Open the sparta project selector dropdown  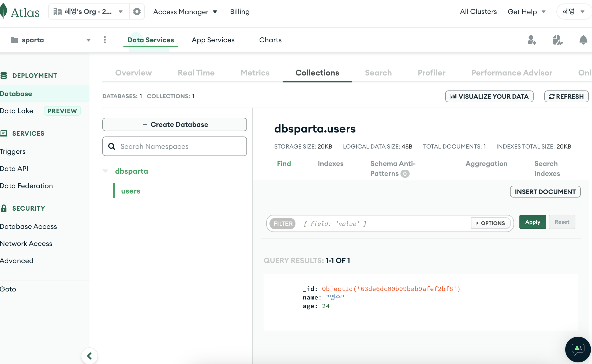(50, 40)
